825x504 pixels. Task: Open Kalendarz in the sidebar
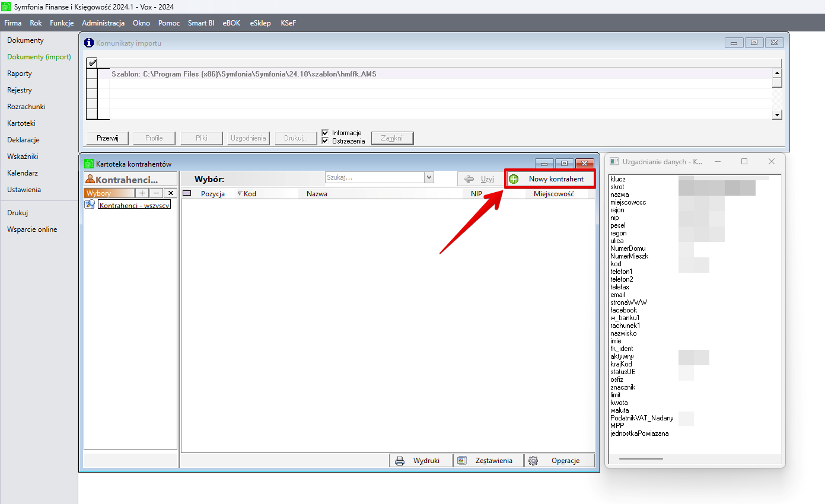pos(23,173)
